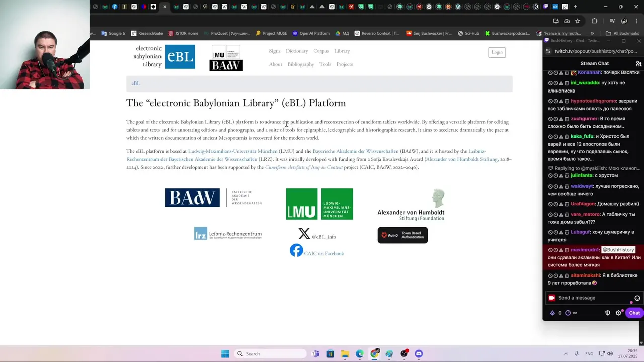Screen dimensions: 644x362
Task: Click the Leibniz-Rechenzentrum lrz logo
Action: tap(228, 234)
